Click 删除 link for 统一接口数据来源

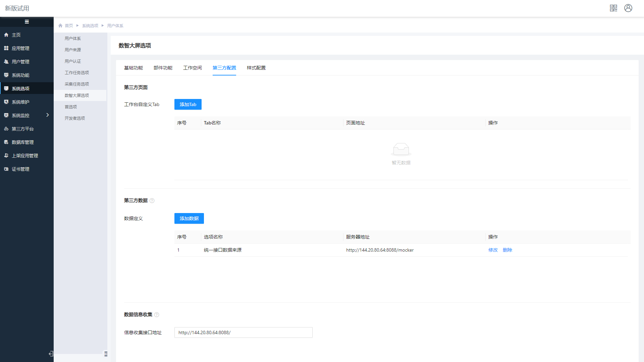[507, 250]
